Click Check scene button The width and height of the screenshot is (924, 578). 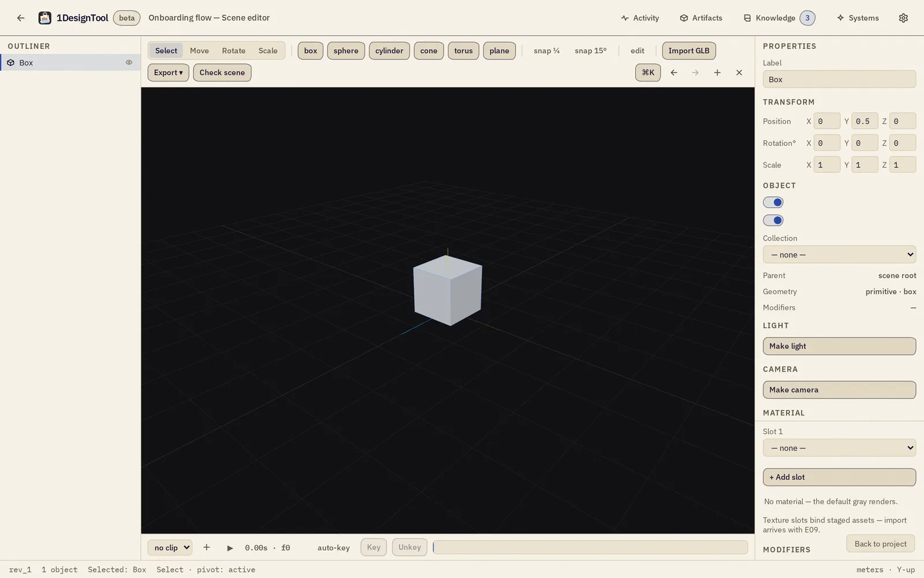click(222, 72)
